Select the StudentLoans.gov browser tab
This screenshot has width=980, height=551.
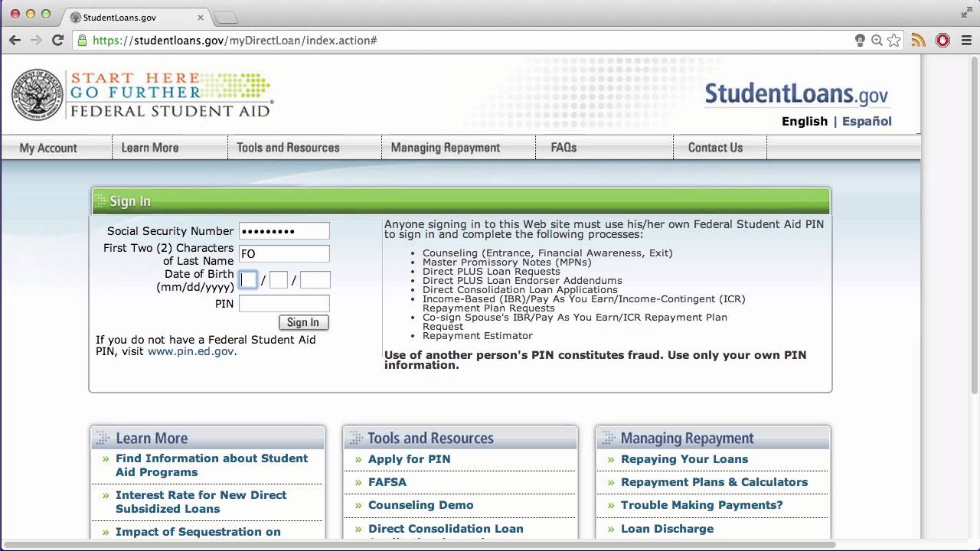point(136,17)
